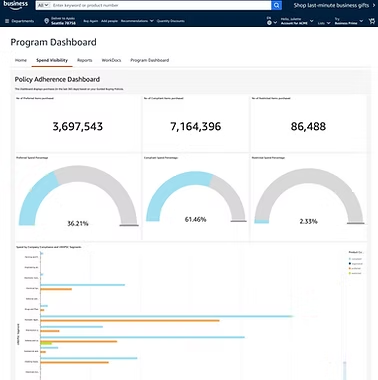Click the Buy Again link

point(91,21)
